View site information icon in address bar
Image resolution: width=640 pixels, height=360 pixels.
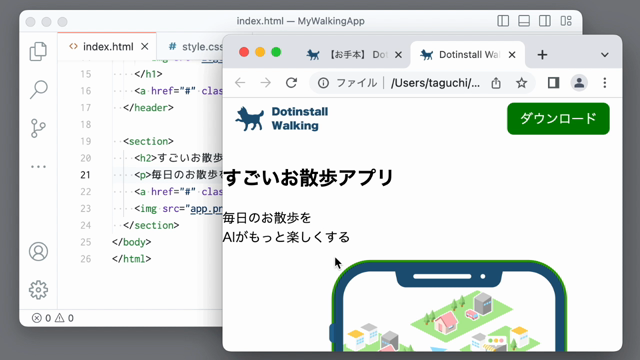pyautogui.click(x=323, y=83)
